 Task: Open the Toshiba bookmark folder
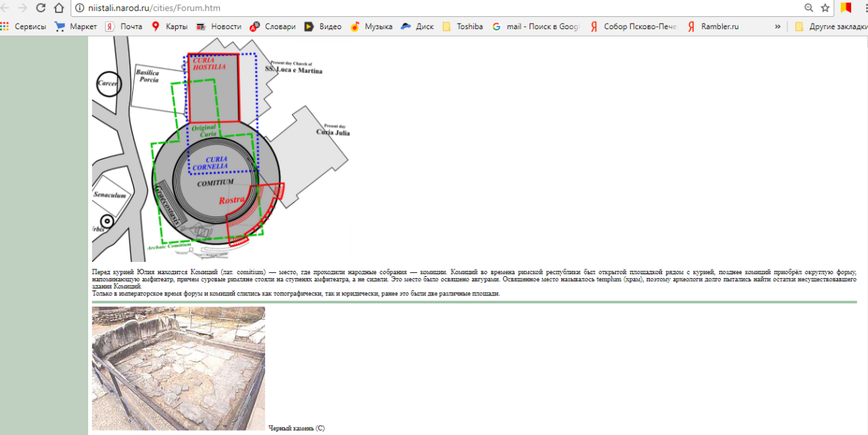pos(462,26)
